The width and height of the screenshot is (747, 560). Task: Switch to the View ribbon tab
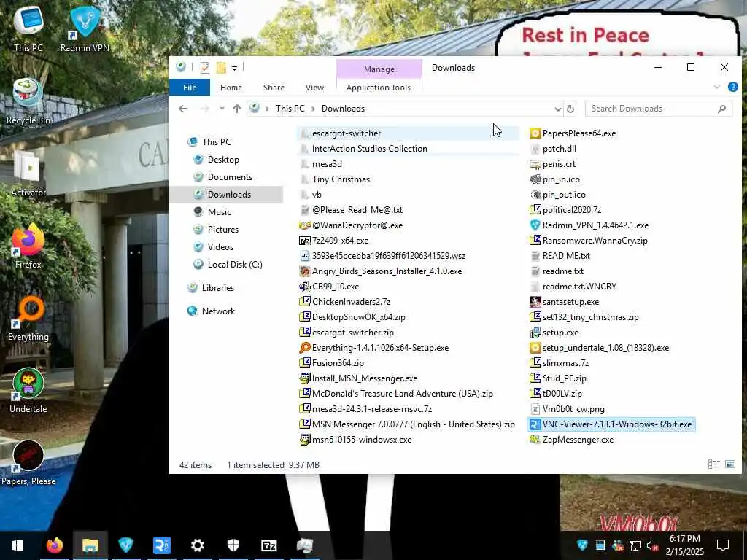click(x=314, y=87)
